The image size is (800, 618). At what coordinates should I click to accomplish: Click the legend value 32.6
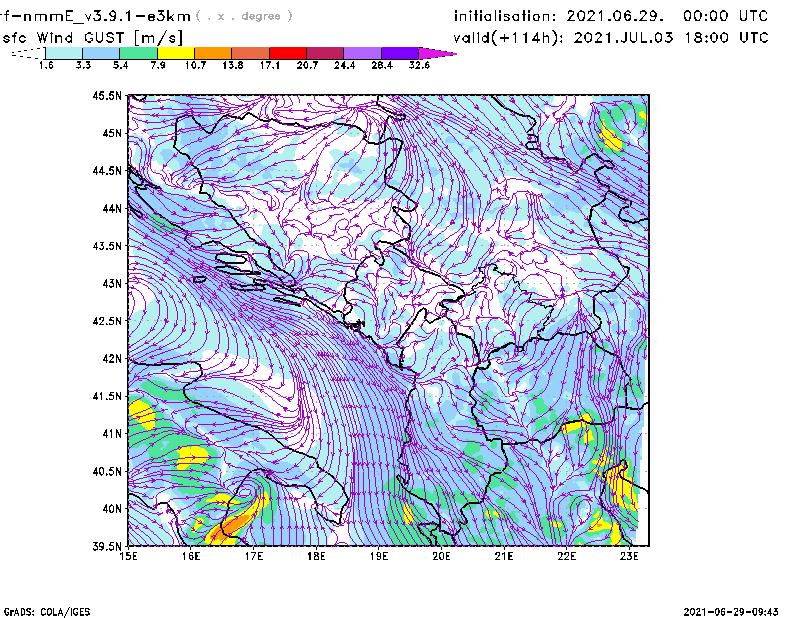[419, 65]
